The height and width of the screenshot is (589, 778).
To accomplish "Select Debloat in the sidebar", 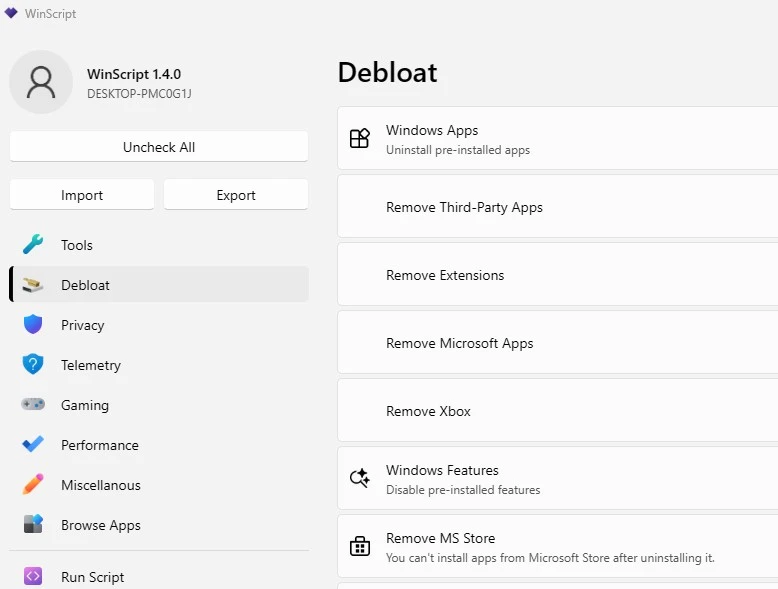I will [159, 284].
